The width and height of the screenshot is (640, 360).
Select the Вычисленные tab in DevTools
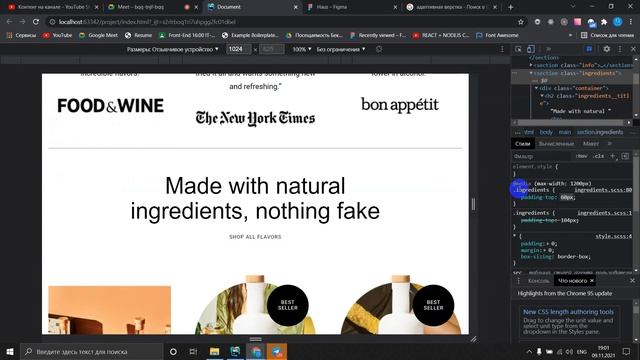(556, 144)
